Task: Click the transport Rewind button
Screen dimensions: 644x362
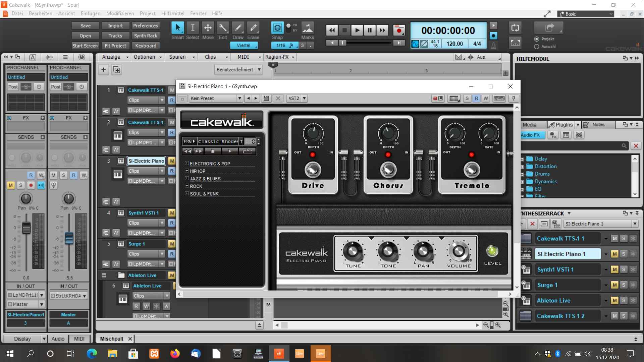Action: pos(332,31)
